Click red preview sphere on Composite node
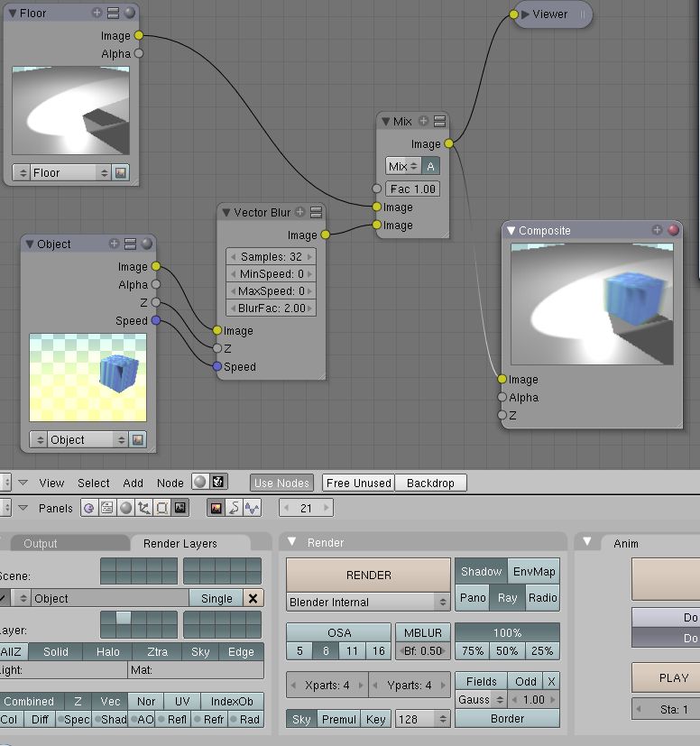The width and height of the screenshot is (700, 746). [673, 230]
